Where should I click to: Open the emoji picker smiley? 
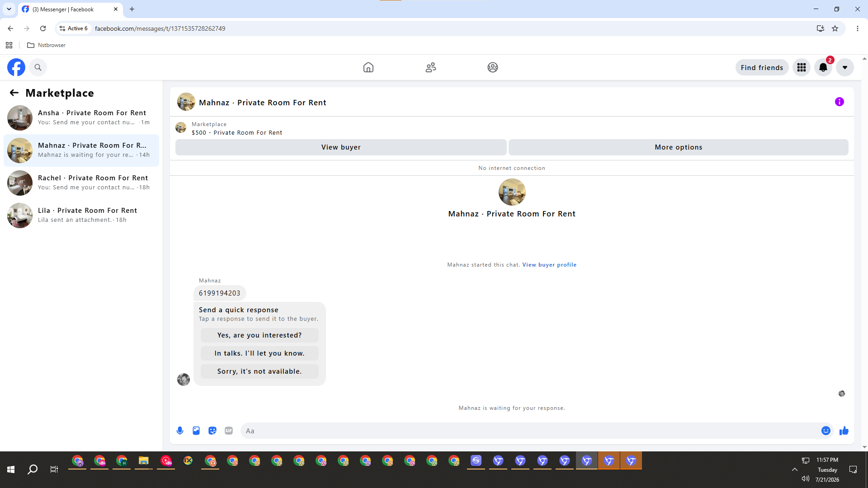pos(826,431)
